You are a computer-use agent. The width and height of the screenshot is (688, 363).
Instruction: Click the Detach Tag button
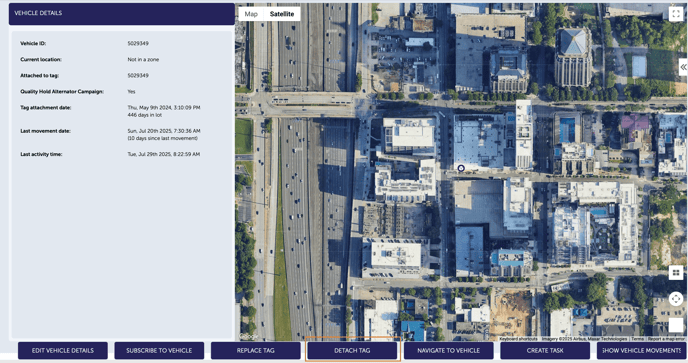352,351
